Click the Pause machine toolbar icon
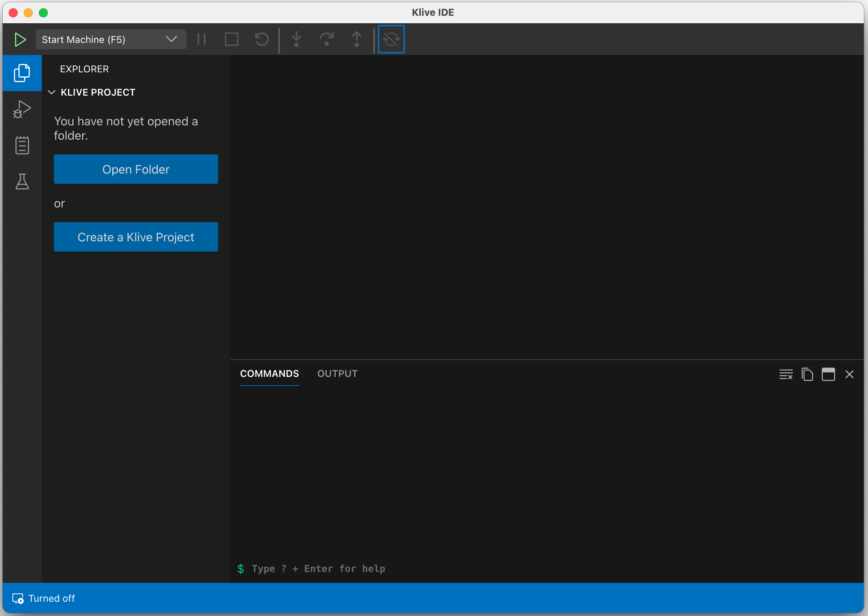 (202, 40)
